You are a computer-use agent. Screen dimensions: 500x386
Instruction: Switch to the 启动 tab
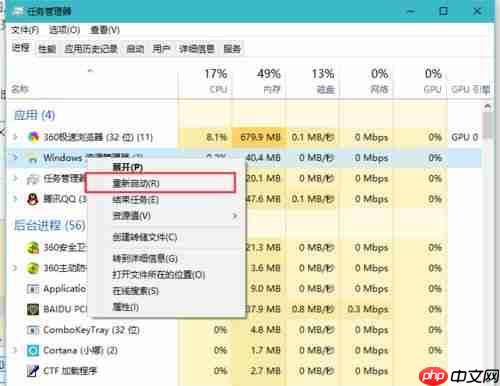[x=135, y=49]
